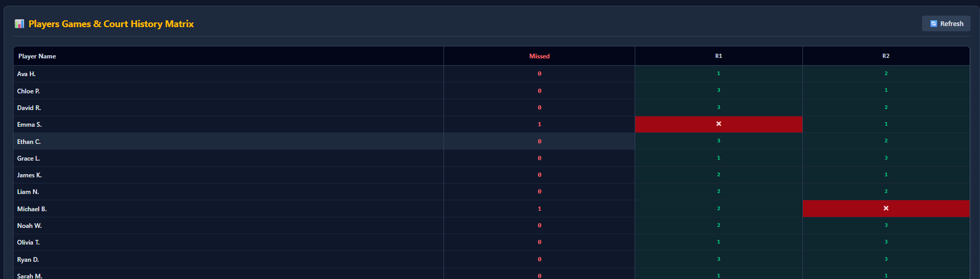Click Ryan D. missed count
The width and height of the screenshot is (980, 279).
(540, 259)
